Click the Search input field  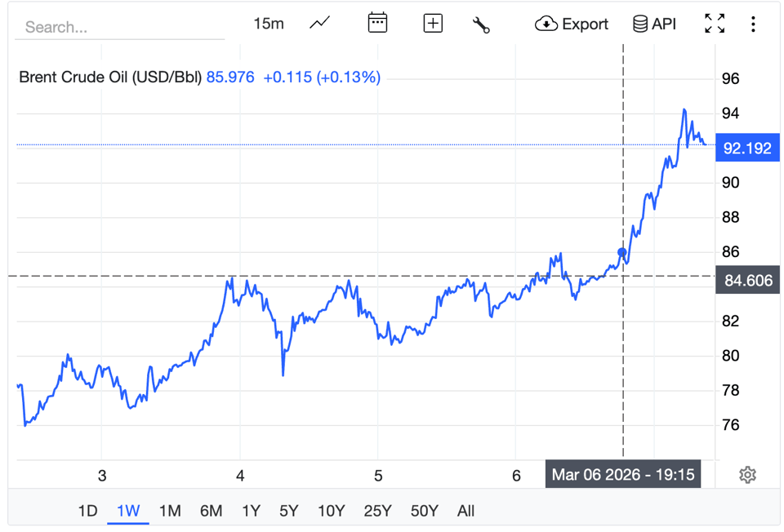(x=119, y=27)
